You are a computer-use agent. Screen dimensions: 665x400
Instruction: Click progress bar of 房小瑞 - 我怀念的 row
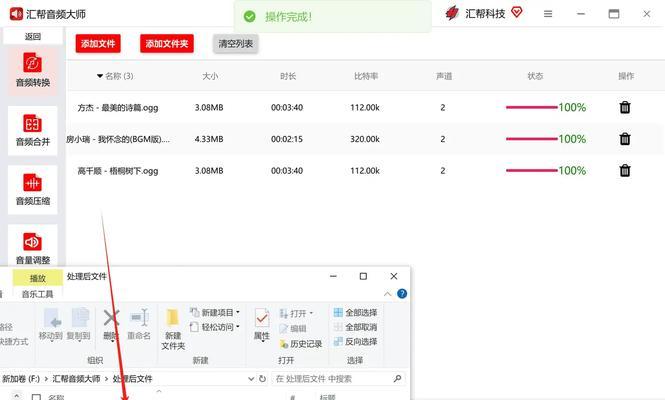click(x=531, y=139)
